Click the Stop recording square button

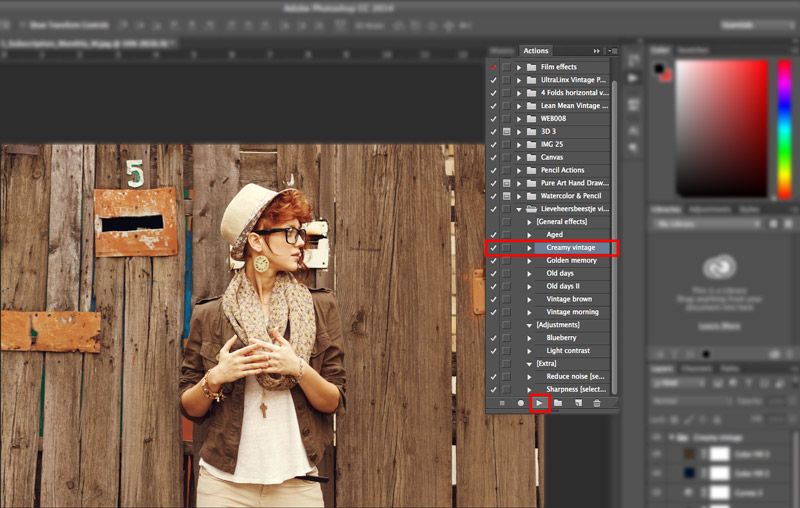[x=502, y=403]
